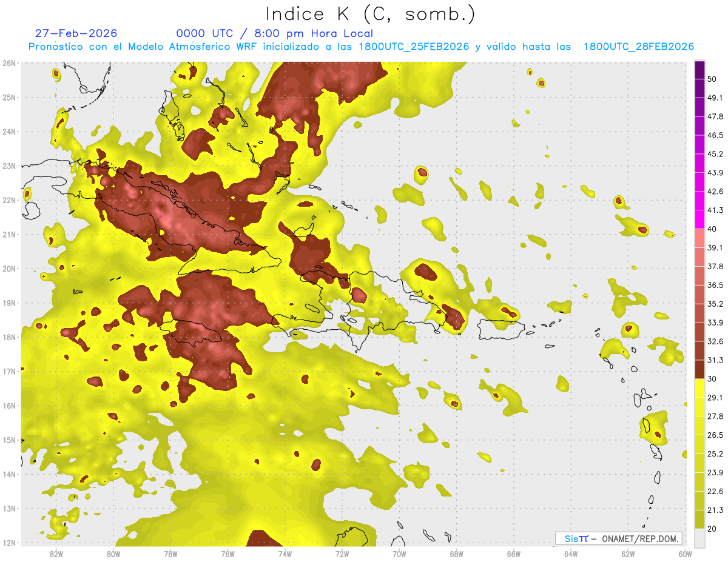Click the '12N' latitude label

point(9,543)
